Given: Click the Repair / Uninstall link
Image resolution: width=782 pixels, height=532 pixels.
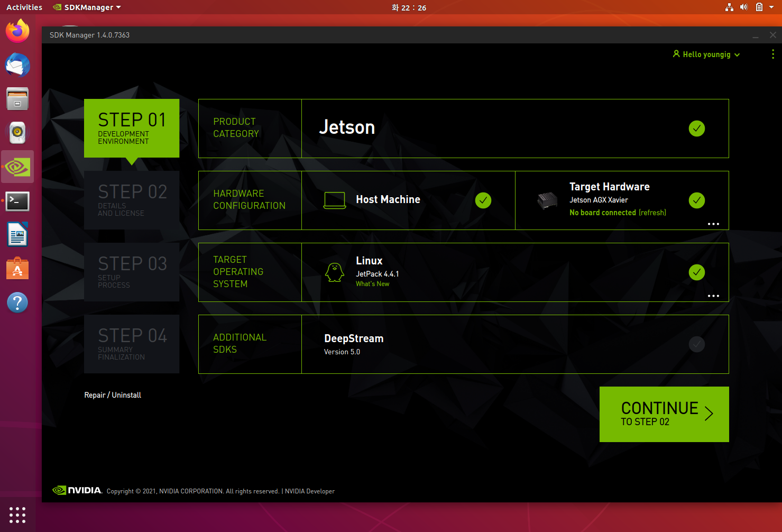Looking at the screenshot, I should coord(113,395).
